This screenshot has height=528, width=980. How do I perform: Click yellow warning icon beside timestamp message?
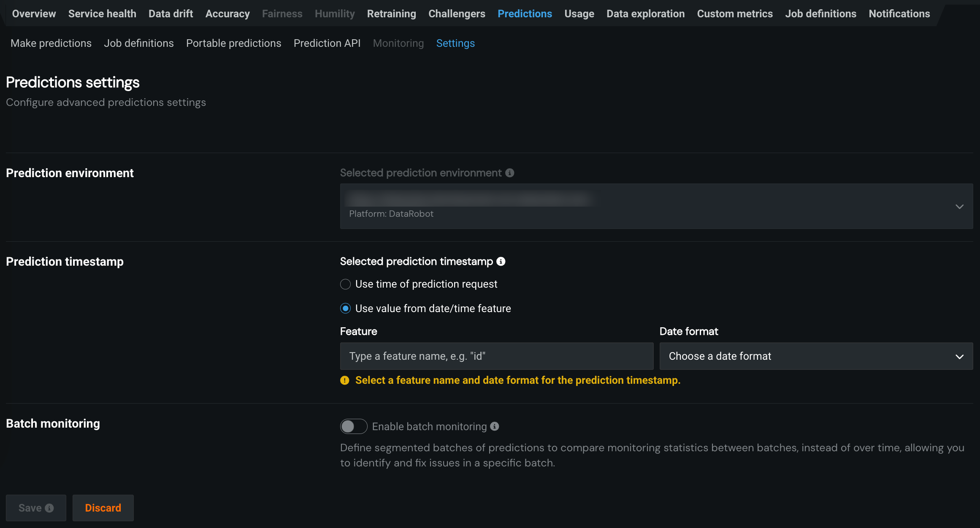point(345,380)
